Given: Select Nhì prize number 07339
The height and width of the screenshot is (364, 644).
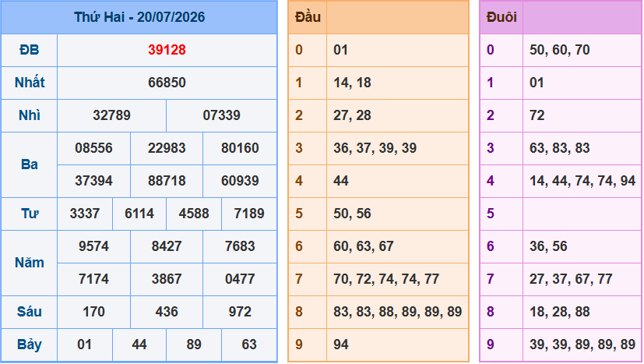Looking at the screenshot, I should (221, 115).
